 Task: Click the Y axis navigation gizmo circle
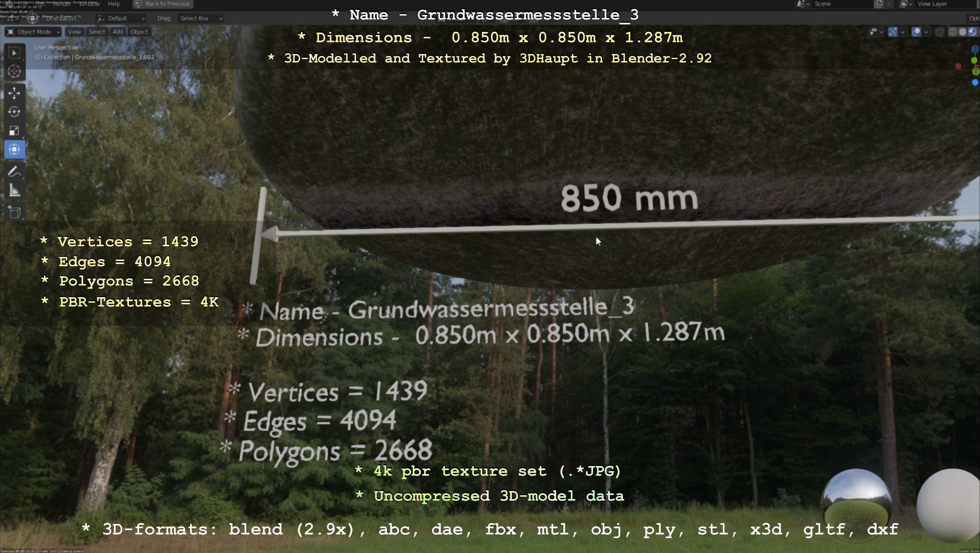point(976,71)
